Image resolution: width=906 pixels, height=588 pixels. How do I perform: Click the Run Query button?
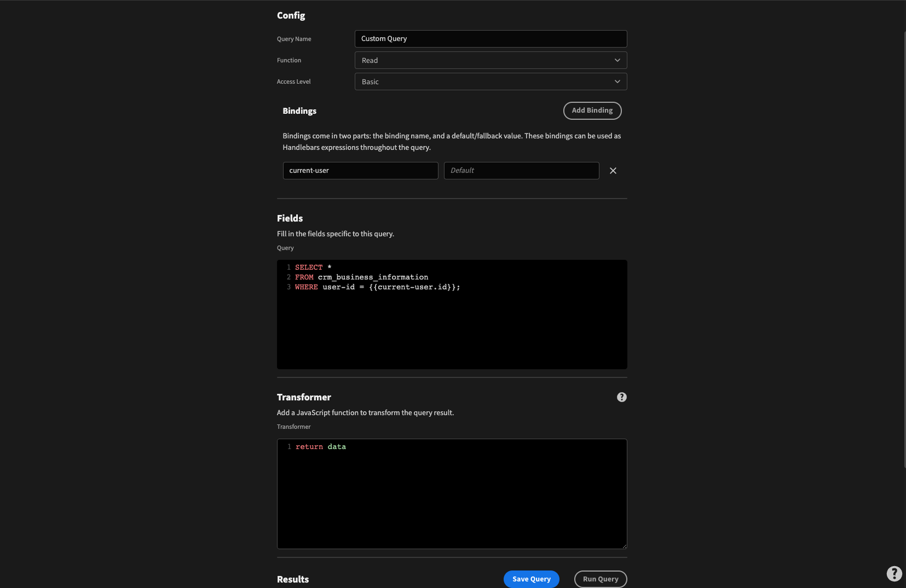tap(601, 579)
